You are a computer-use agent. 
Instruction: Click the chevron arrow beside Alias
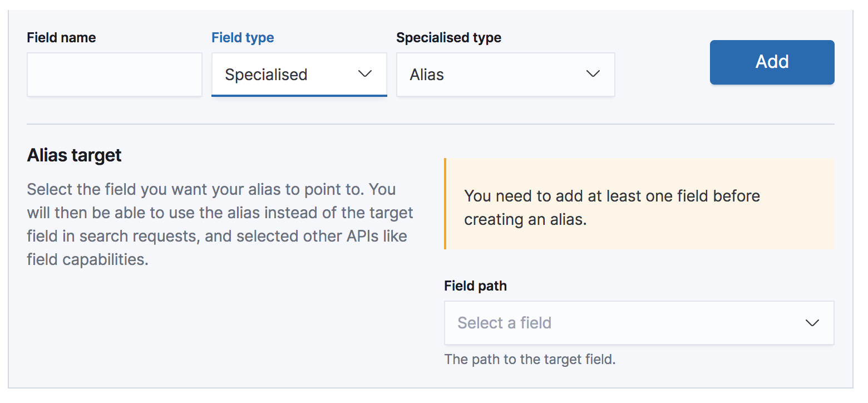(x=593, y=74)
